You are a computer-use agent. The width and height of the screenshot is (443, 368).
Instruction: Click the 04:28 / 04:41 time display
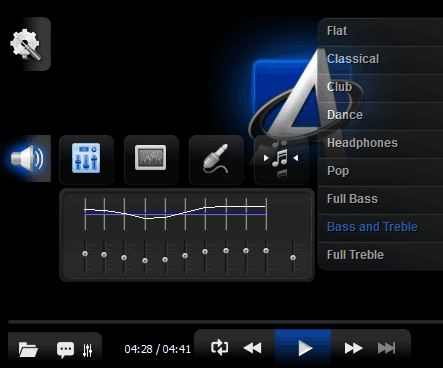pos(157,349)
